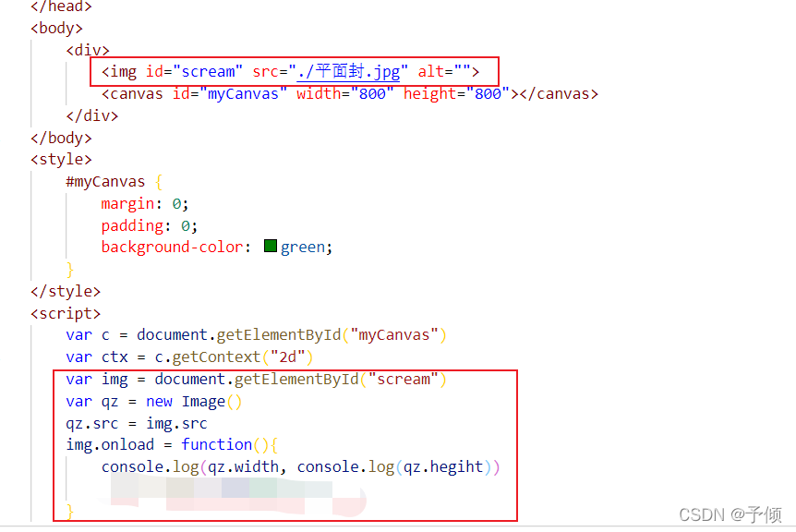The height and width of the screenshot is (532, 796).
Task: Click the opening <script> tag
Action: [x=66, y=313]
